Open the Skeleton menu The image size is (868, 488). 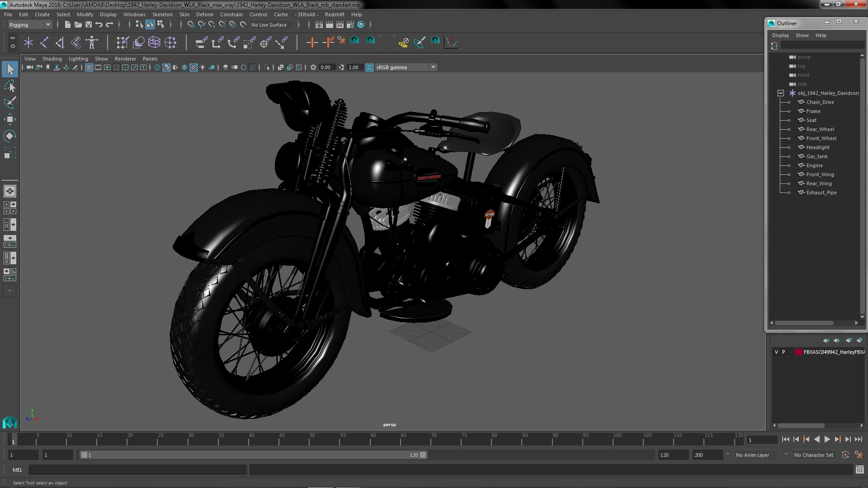(x=162, y=14)
